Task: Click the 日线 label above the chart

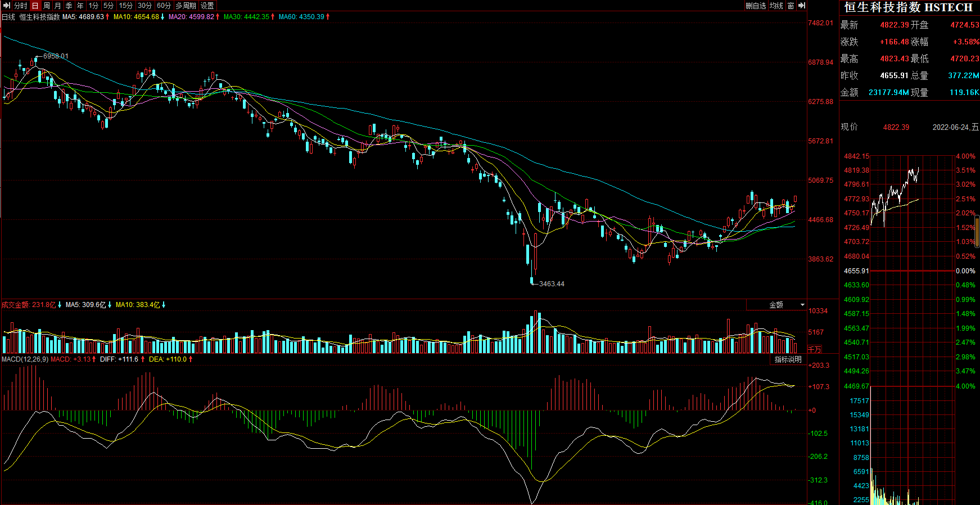Action: (x=8, y=17)
